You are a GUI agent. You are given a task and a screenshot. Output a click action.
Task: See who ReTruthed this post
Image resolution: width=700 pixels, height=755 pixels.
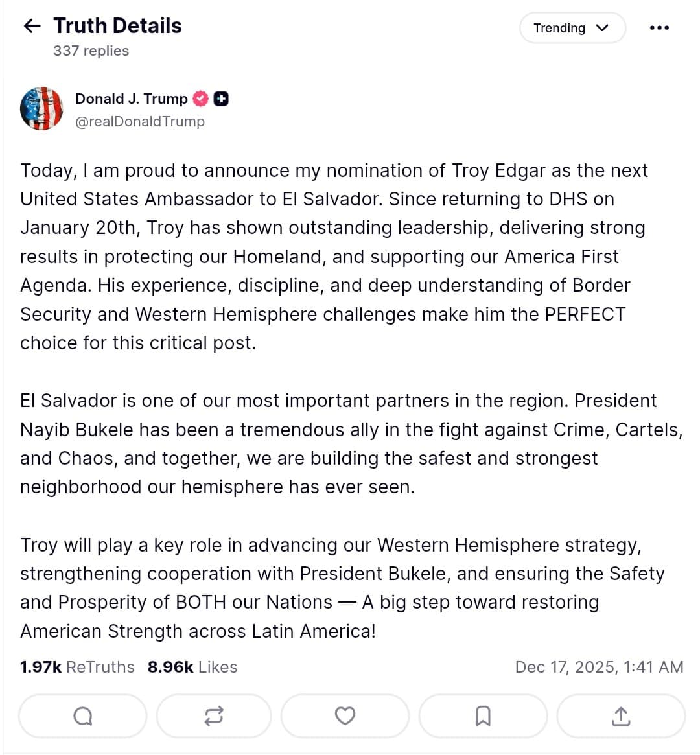[76, 666]
